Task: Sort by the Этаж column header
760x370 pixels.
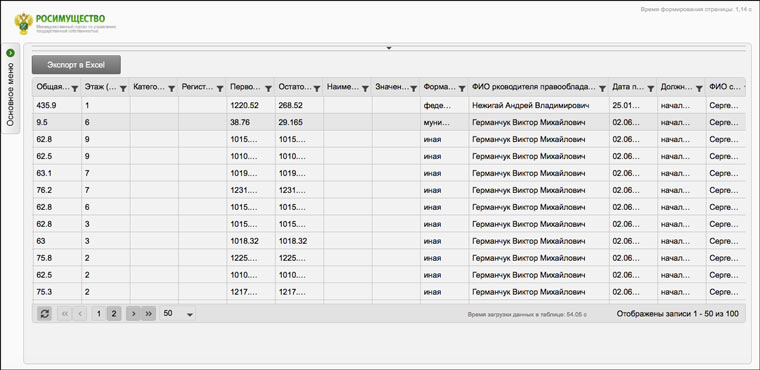Action: pos(100,87)
